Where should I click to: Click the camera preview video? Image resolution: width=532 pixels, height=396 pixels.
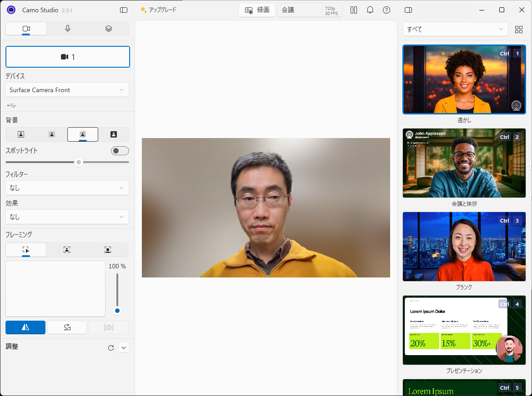click(266, 208)
